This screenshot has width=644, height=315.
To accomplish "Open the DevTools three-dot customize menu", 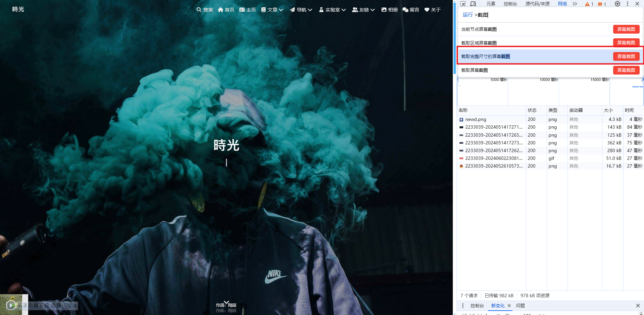I will [x=628, y=4].
